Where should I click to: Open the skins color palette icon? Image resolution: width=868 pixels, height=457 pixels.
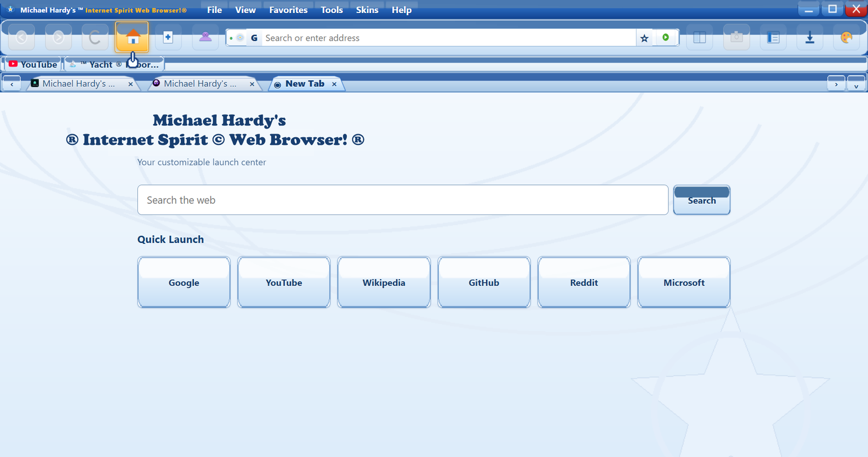pos(846,37)
